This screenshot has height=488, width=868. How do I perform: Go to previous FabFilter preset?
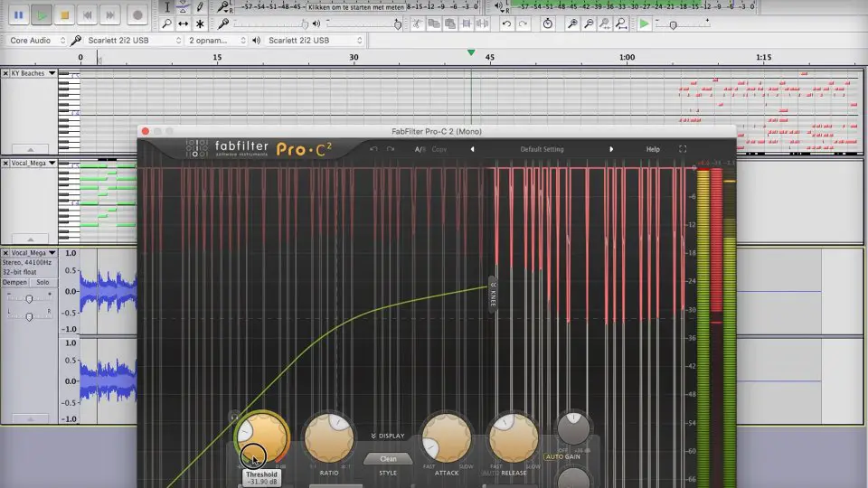tap(472, 149)
